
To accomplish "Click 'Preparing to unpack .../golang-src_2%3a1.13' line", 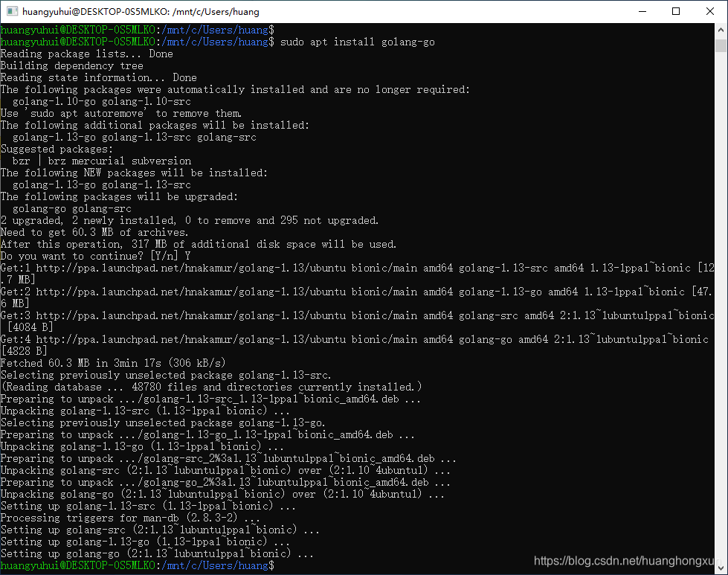I will 228,459.
